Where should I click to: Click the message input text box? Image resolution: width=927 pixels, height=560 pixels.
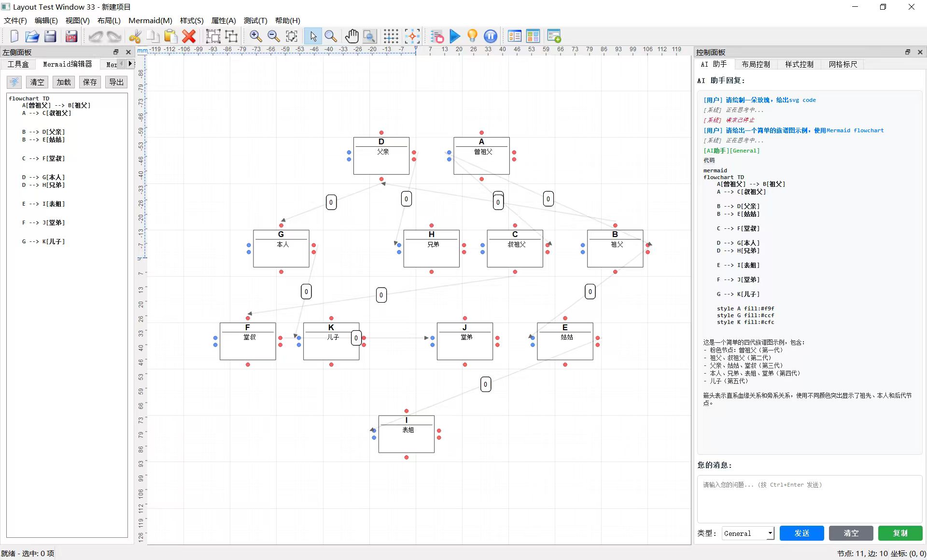[x=809, y=498]
